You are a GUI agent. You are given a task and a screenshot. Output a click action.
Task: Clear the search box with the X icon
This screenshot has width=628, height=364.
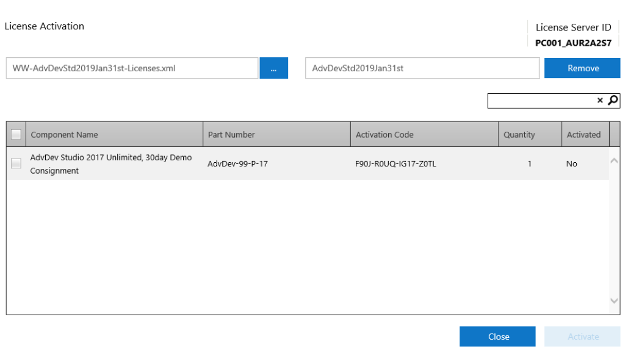[600, 101]
